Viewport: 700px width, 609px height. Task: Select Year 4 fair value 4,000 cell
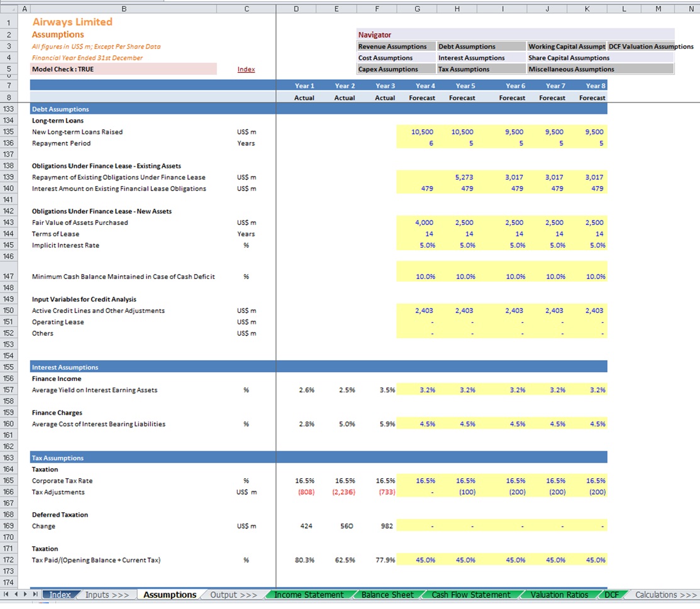point(417,222)
